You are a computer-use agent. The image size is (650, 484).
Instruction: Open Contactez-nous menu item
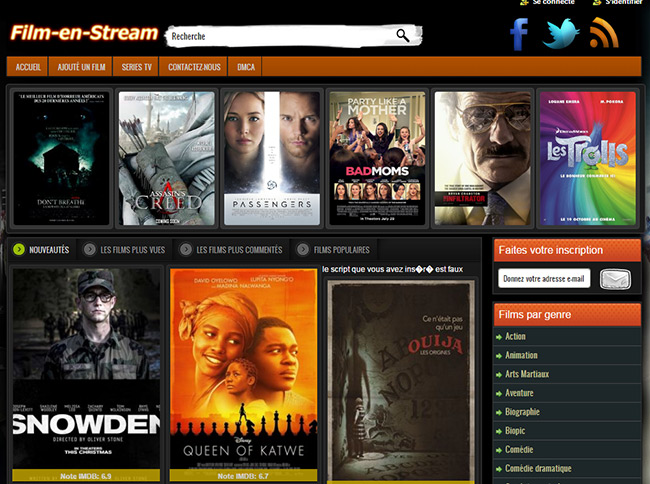click(194, 67)
